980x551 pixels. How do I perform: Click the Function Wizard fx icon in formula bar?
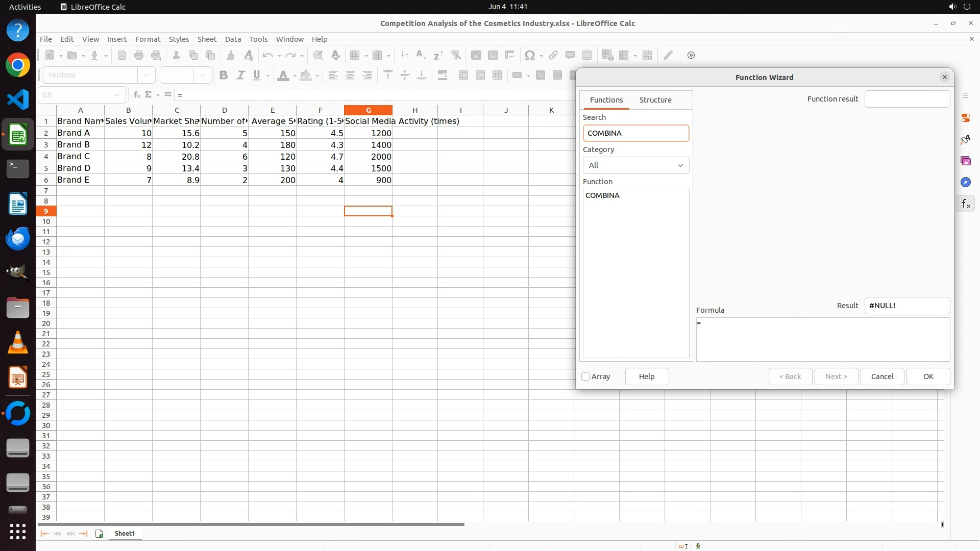pos(136,95)
